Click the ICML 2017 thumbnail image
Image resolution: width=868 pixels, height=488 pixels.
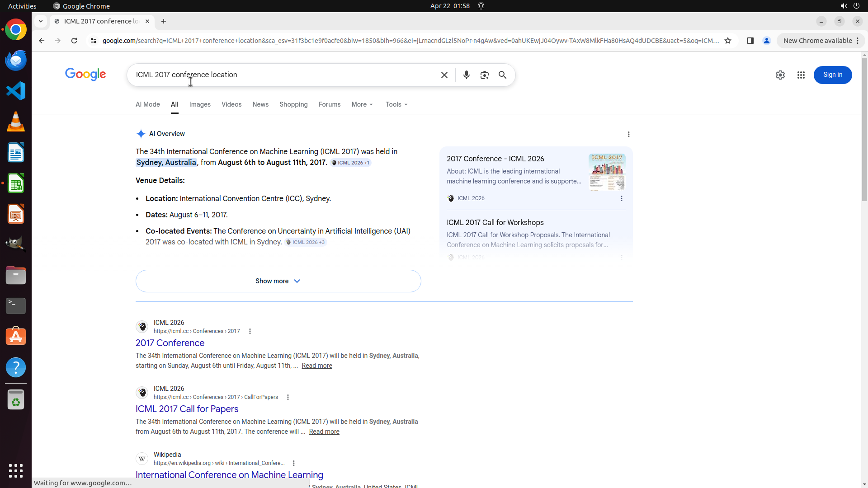click(x=607, y=172)
